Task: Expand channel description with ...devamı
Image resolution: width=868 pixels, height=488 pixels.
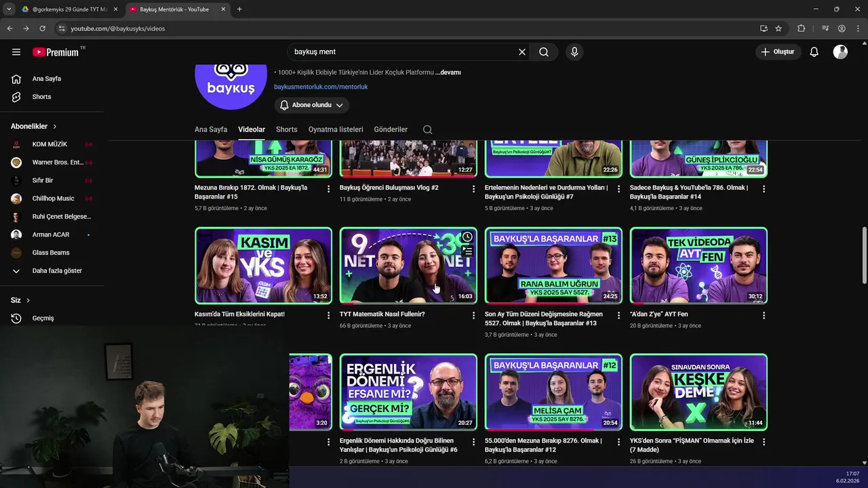Action: (448, 73)
